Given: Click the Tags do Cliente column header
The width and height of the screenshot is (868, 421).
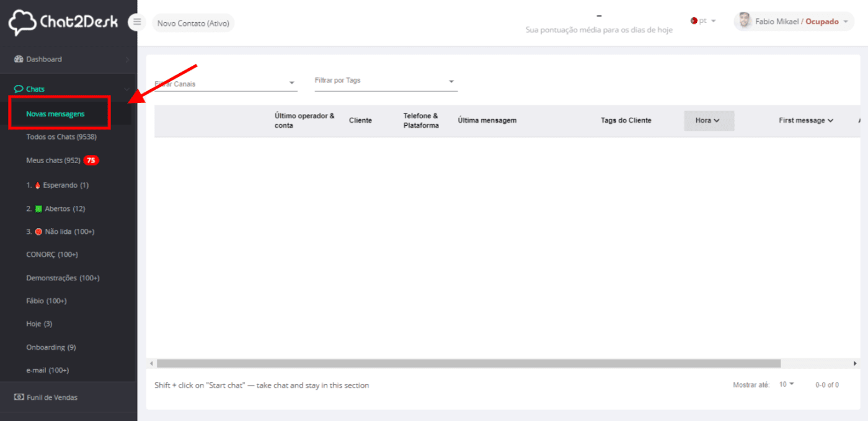Looking at the screenshot, I should click(x=626, y=121).
